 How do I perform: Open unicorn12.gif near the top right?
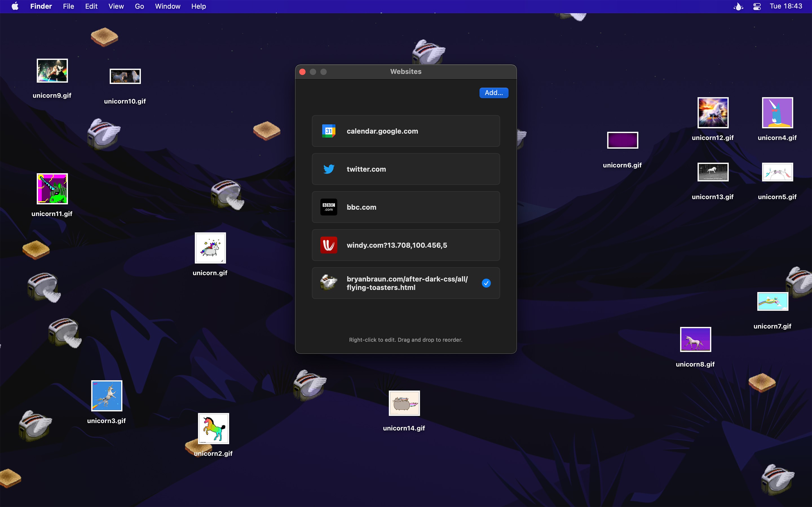point(713,112)
